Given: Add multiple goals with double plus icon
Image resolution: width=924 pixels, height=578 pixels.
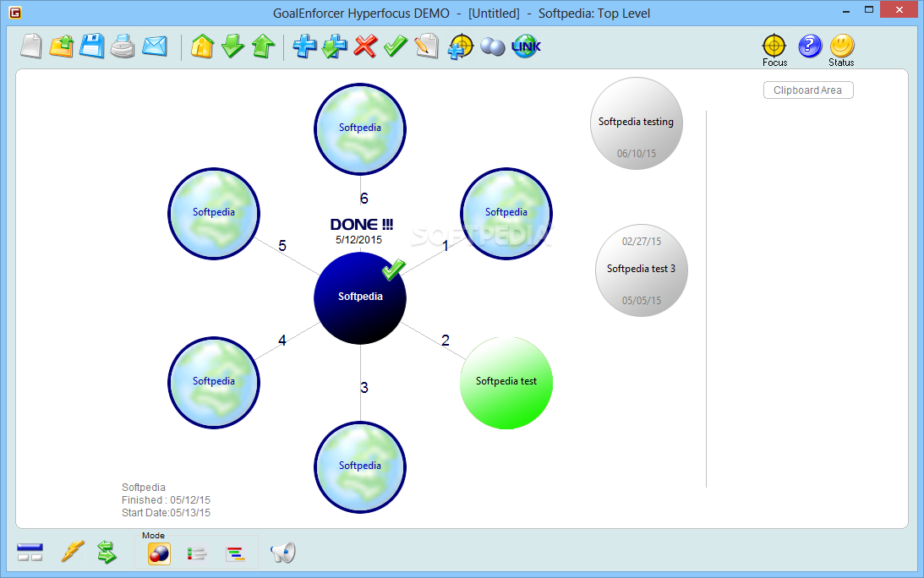Looking at the screenshot, I should 335,46.
